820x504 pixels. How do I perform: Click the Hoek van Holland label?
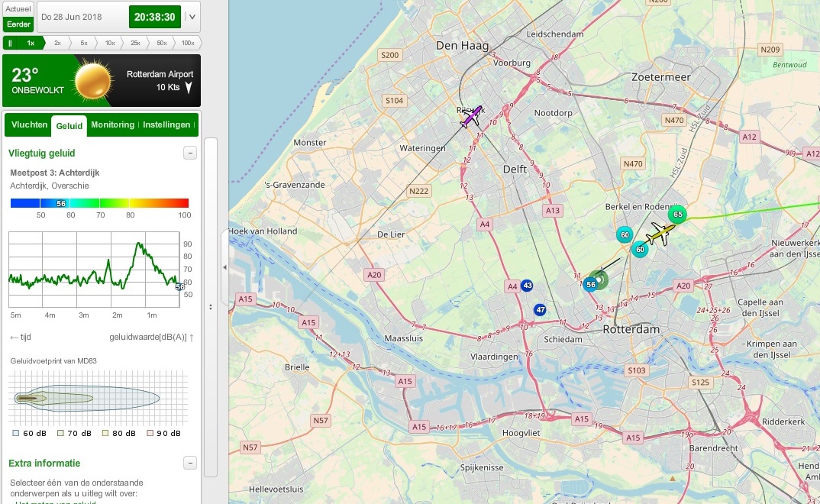pyautogui.click(x=263, y=231)
